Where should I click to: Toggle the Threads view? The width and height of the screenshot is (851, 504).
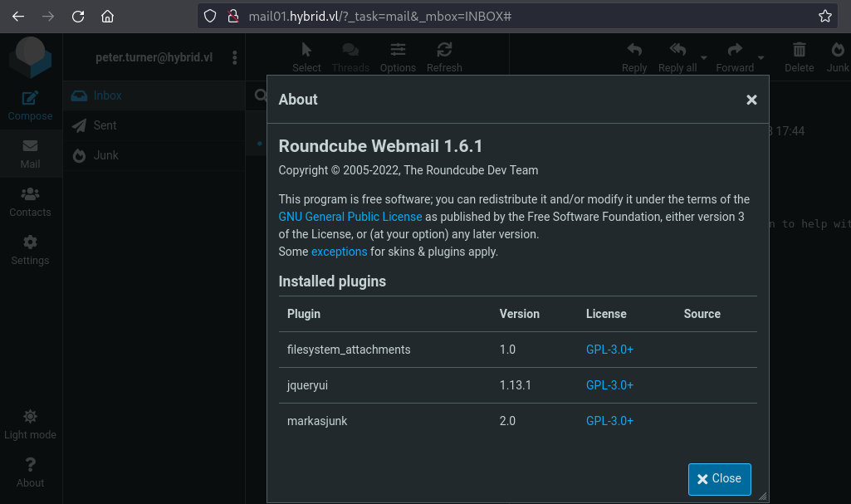click(350, 57)
